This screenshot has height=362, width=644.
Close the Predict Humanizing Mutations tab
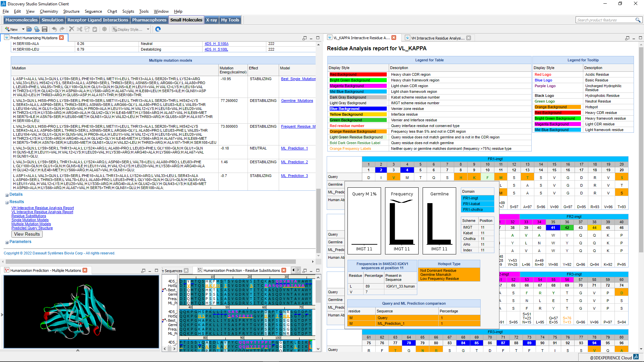point(61,38)
